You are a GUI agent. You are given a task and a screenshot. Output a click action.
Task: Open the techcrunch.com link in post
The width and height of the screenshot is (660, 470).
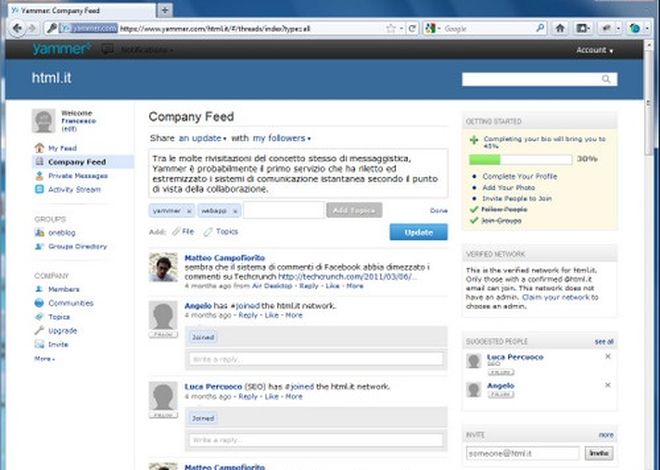click(x=347, y=276)
